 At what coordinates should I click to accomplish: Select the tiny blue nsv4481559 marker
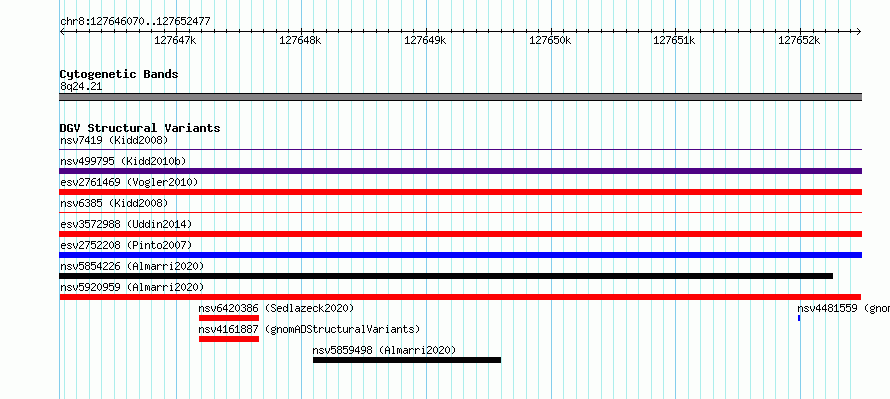tap(799, 318)
